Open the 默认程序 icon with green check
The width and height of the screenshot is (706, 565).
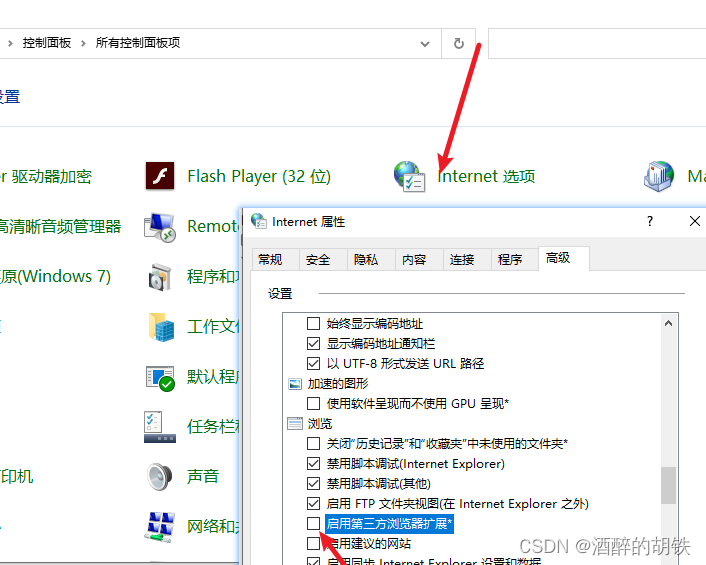(x=160, y=378)
